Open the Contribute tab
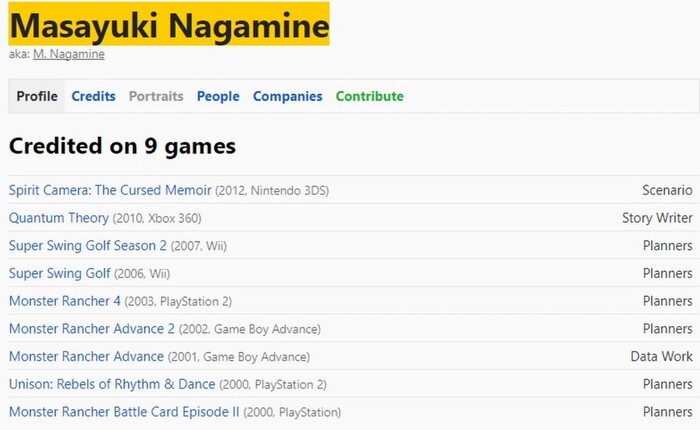The height and width of the screenshot is (430, 700). coord(369,97)
